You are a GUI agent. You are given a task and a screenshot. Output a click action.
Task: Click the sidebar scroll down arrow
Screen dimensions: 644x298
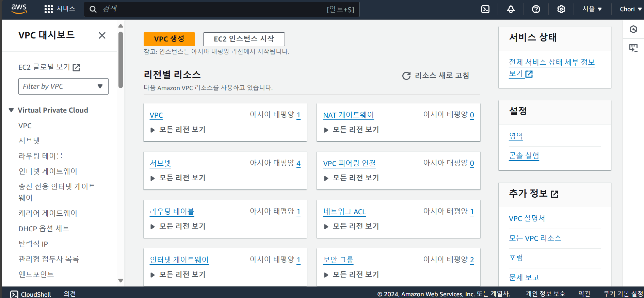tap(120, 281)
